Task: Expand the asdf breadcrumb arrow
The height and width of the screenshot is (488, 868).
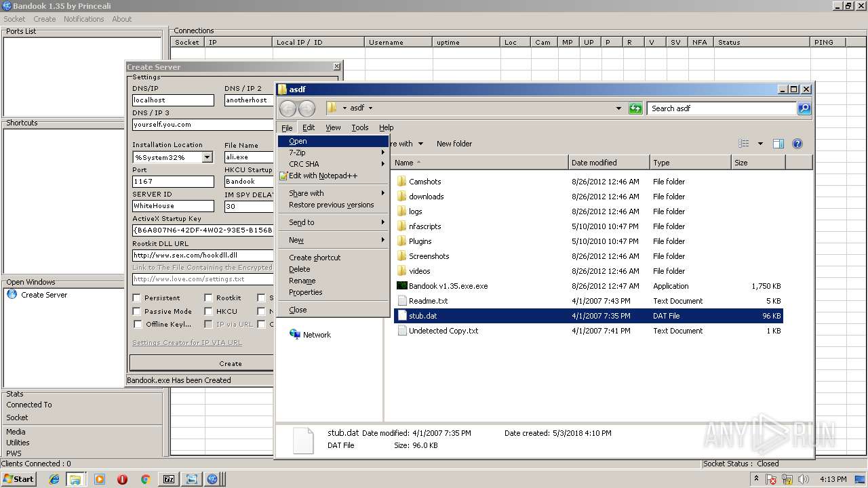Action: (370, 108)
